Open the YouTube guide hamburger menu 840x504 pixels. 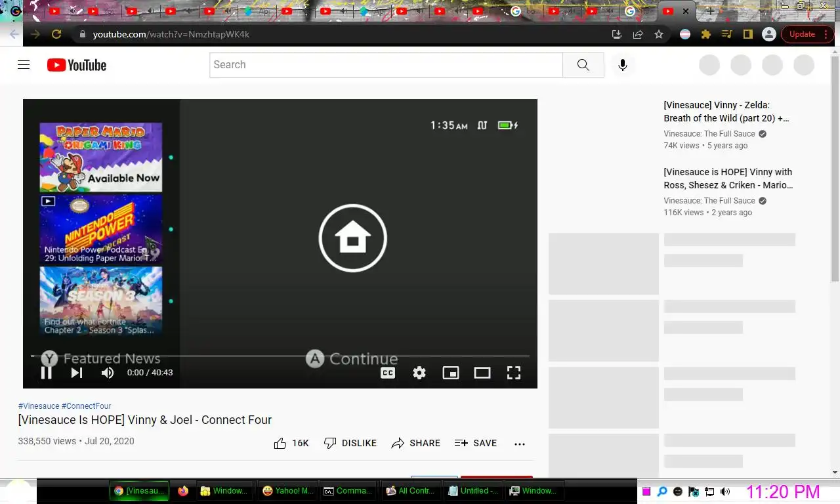click(x=24, y=65)
